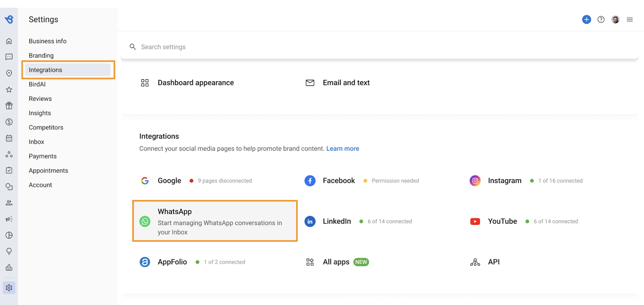Open the megaphone campaigns sidebar icon
The width and height of the screenshot is (644, 305).
[x=9, y=219]
